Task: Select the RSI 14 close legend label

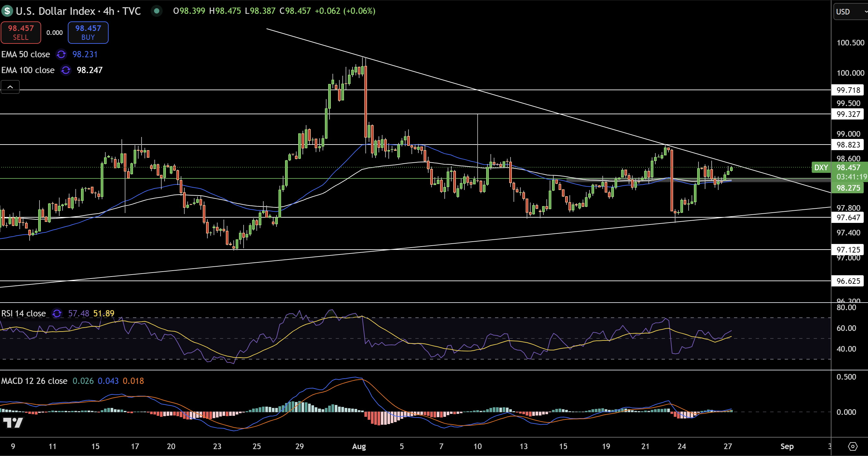Action: pyautogui.click(x=24, y=313)
